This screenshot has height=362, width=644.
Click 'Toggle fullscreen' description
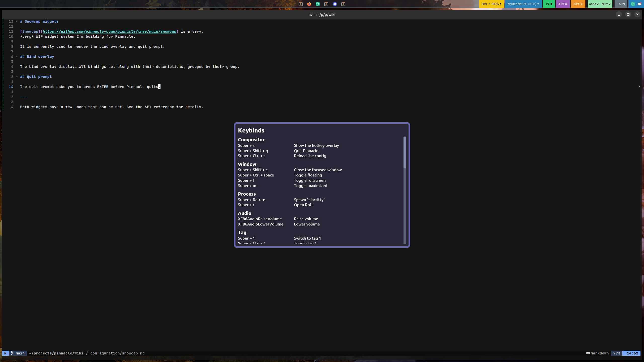click(310, 180)
